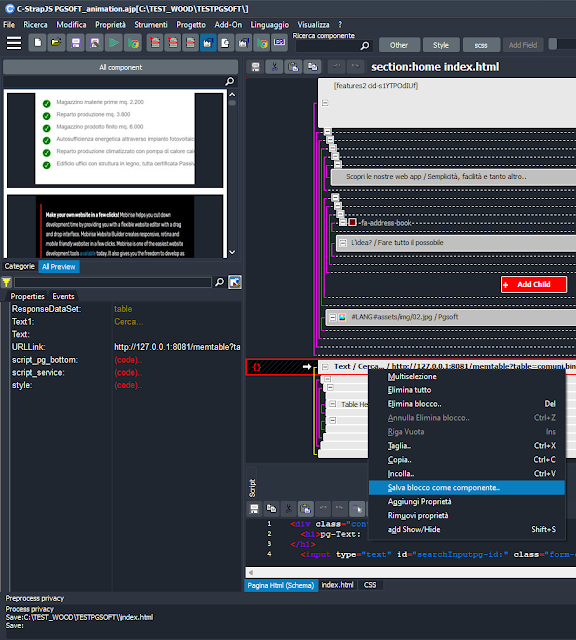Switch to the Categorie tab

coord(20,266)
